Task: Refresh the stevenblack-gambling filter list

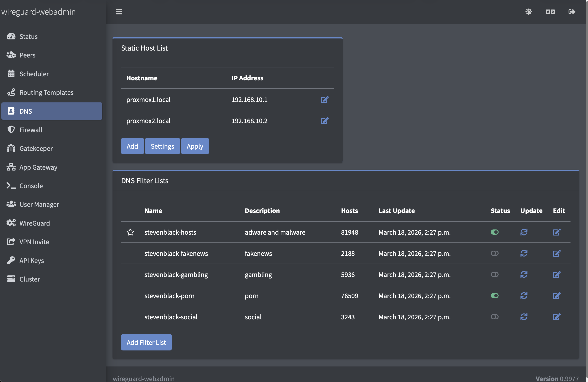Action: coord(524,275)
